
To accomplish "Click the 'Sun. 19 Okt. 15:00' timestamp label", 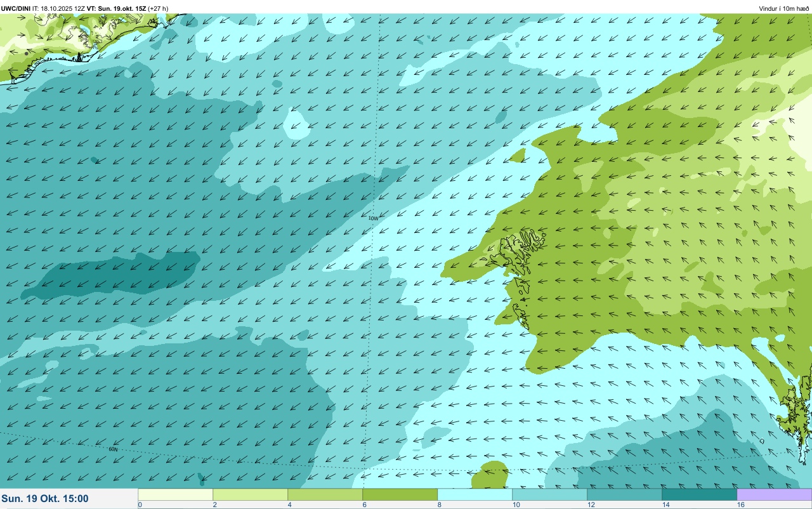I will click(x=45, y=499).
